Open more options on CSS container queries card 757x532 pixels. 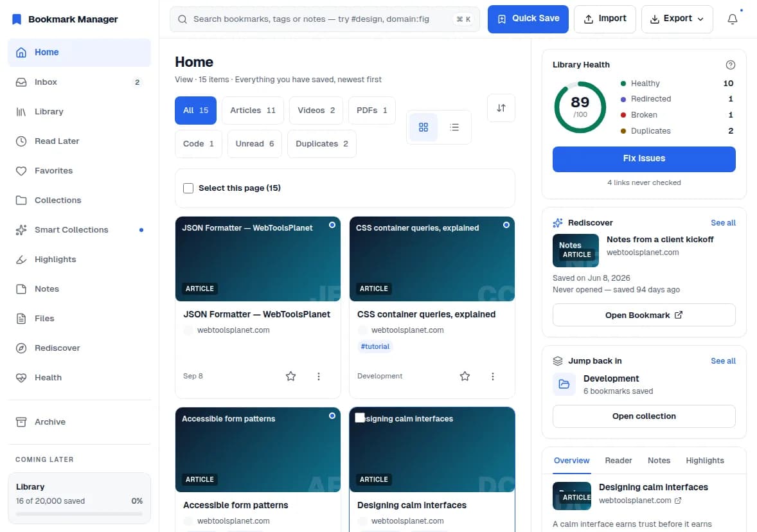(x=492, y=376)
